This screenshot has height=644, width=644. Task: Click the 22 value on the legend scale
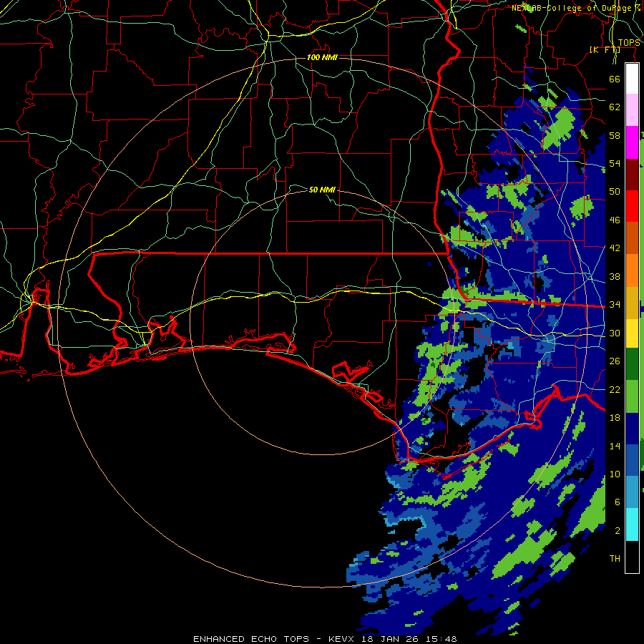coord(615,390)
